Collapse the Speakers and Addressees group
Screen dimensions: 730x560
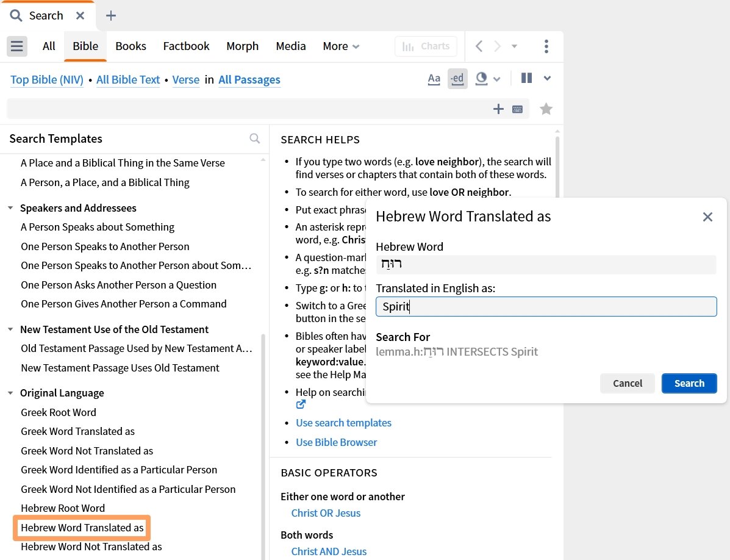tap(10, 207)
